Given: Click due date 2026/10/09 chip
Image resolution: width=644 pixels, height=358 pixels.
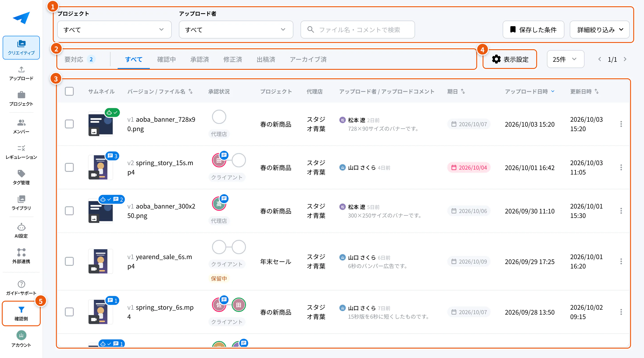Looking at the screenshot, I should [469, 261].
